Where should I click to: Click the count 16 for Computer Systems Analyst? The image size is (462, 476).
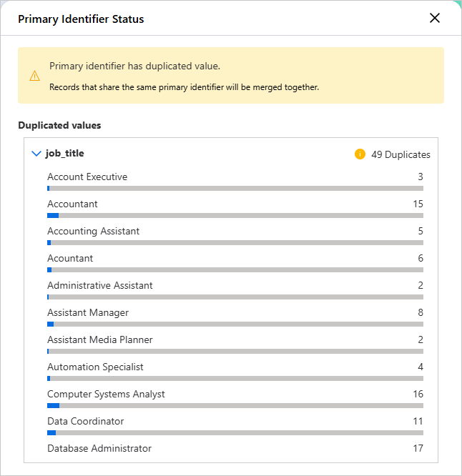tap(418, 394)
